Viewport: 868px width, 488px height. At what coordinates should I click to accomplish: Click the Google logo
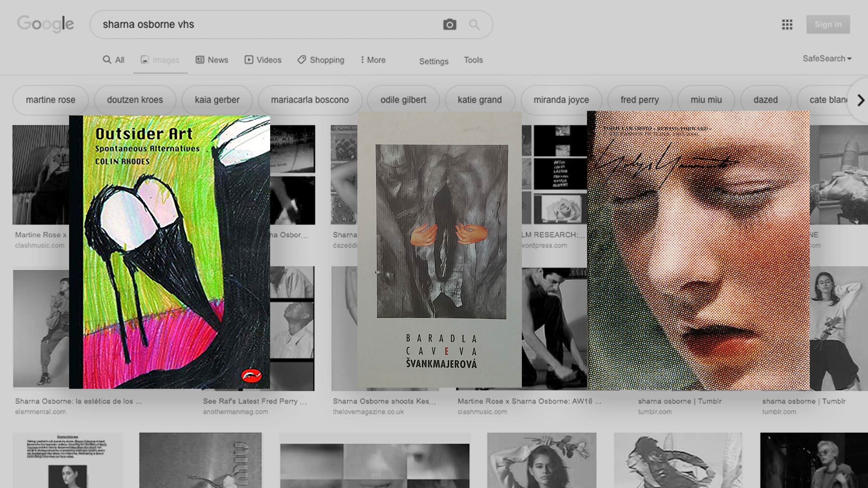(x=46, y=24)
